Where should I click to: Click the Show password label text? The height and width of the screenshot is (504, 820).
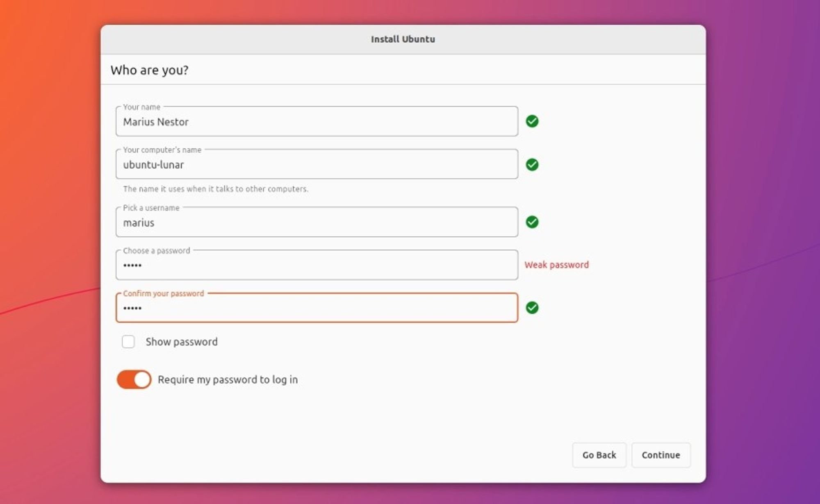182,341
